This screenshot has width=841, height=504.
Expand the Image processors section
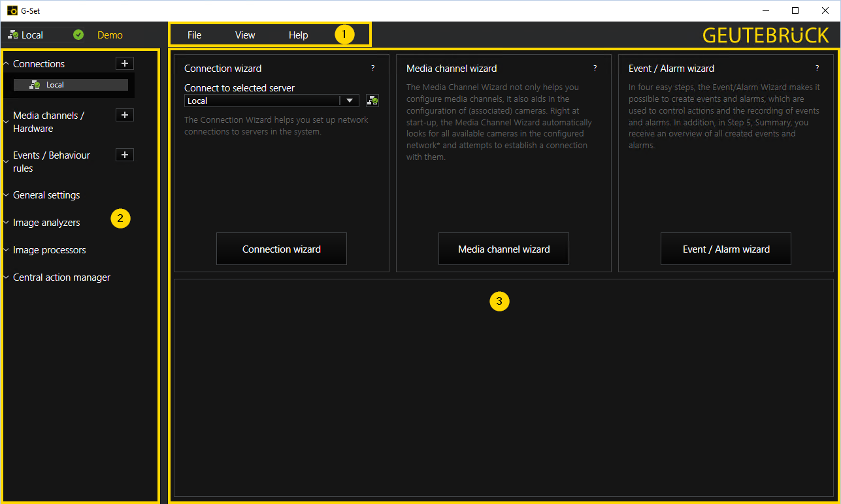tap(49, 250)
